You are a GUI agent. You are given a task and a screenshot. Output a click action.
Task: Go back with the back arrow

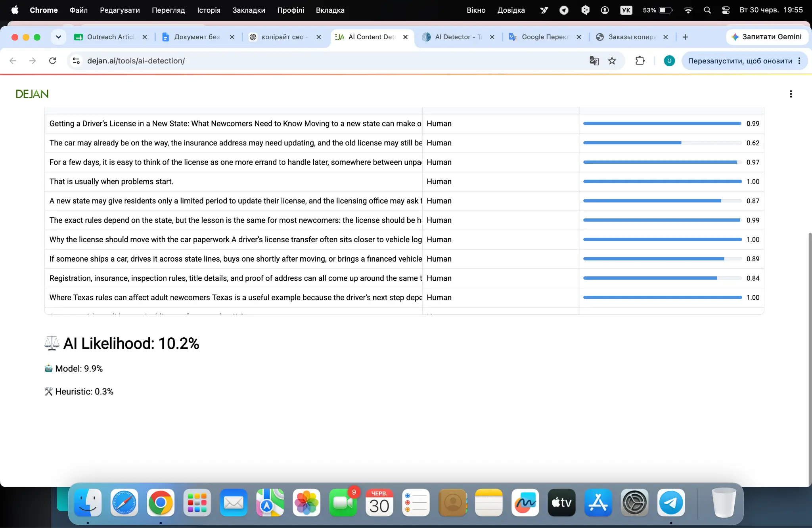[x=13, y=61]
